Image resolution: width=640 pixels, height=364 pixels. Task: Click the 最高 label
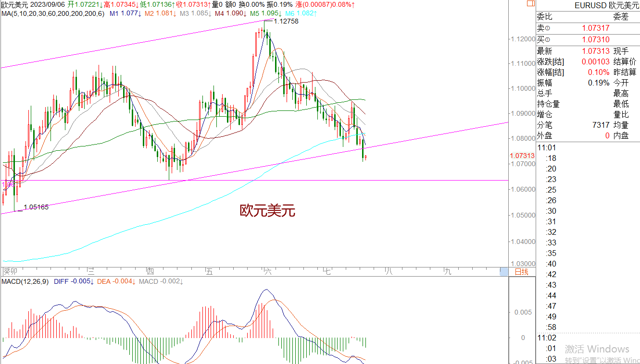[621, 93]
